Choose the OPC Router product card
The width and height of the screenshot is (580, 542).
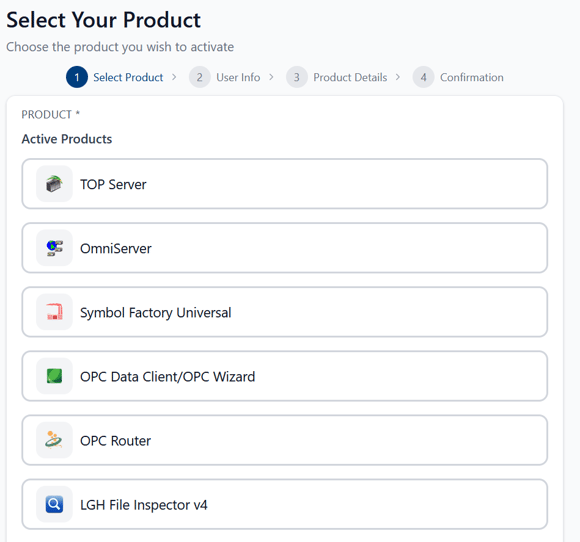click(284, 440)
